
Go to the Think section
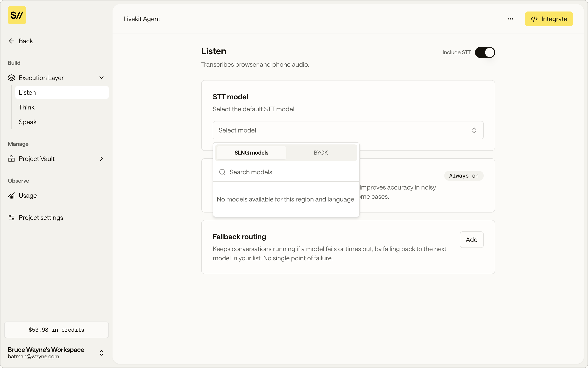coord(26,107)
